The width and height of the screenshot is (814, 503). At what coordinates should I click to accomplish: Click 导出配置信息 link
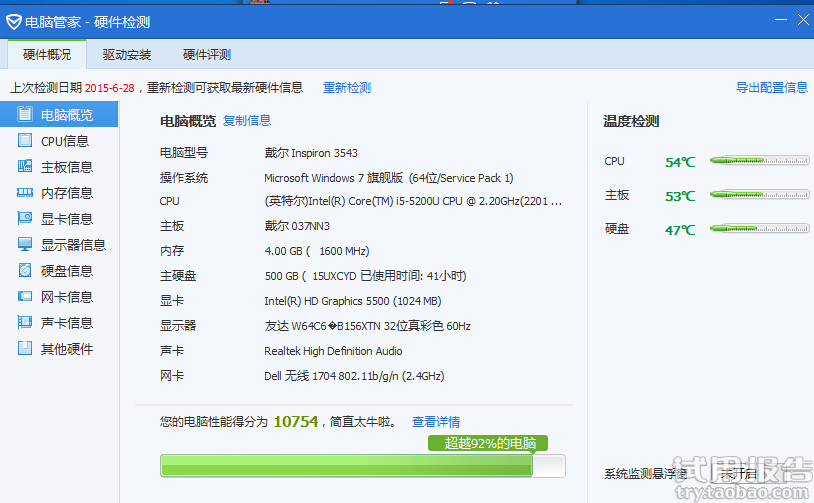(x=771, y=88)
